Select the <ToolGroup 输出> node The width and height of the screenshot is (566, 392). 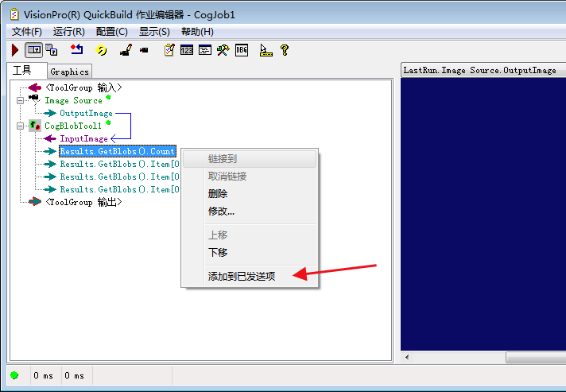(x=83, y=202)
